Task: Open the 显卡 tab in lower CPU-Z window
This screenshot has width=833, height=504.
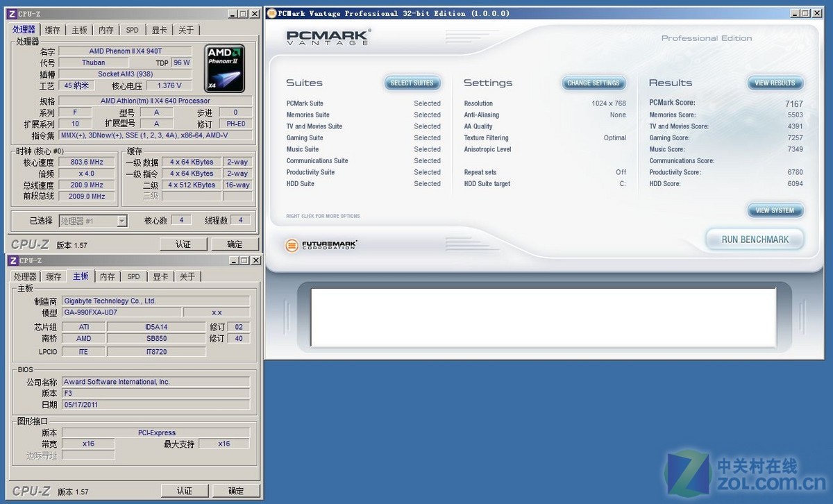Action: tap(160, 276)
